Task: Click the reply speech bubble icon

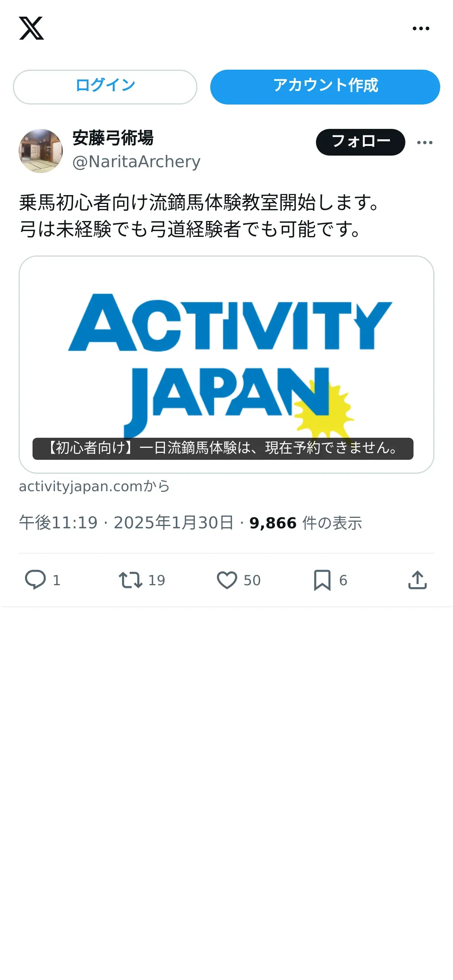Action: point(35,580)
